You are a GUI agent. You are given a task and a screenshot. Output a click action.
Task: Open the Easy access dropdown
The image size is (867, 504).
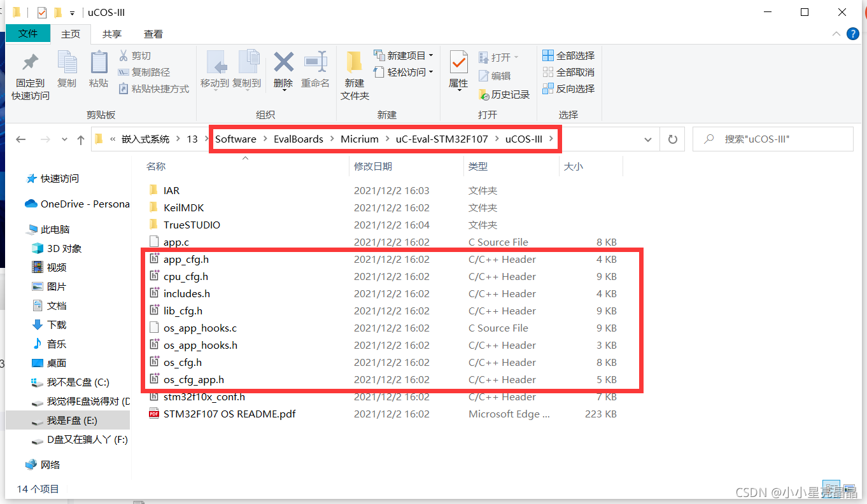point(403,72)
